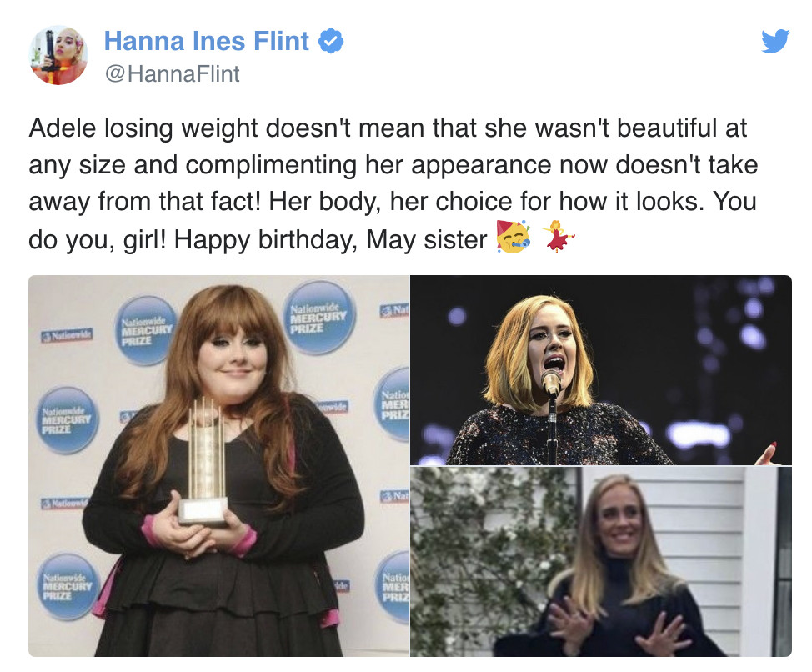Image resolution: width=812 pixels, height=672 pixels.
Task: Open Hanna Ines Flint's profile avatar
Action: click(x=58, y=55)
